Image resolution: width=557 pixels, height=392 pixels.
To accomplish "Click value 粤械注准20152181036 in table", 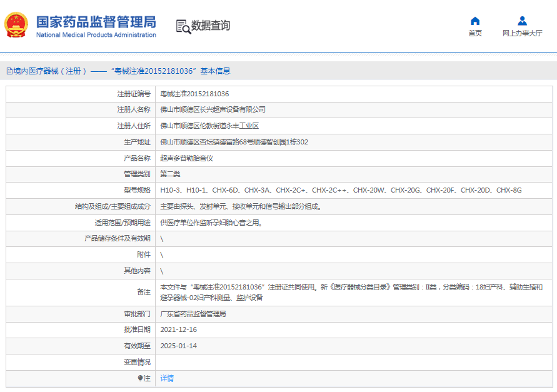I will pos(194,94).
